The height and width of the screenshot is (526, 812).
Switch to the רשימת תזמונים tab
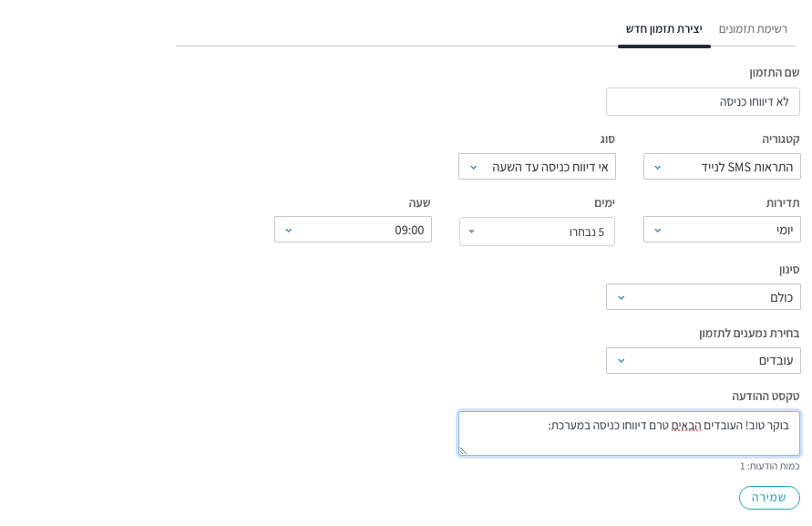tap(752, 29)
